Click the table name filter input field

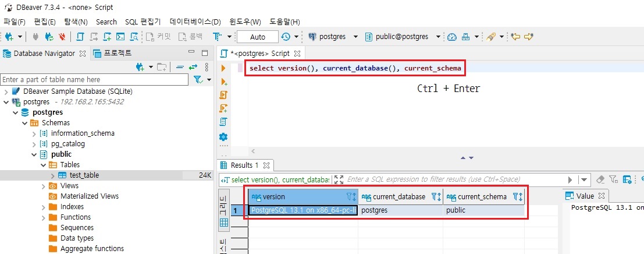coord(94,79)
